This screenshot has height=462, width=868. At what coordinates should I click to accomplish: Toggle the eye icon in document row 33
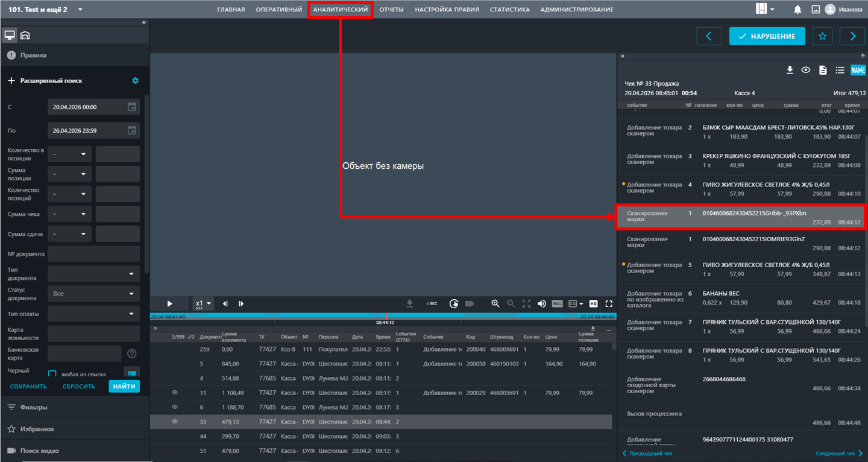pos(175,422)
